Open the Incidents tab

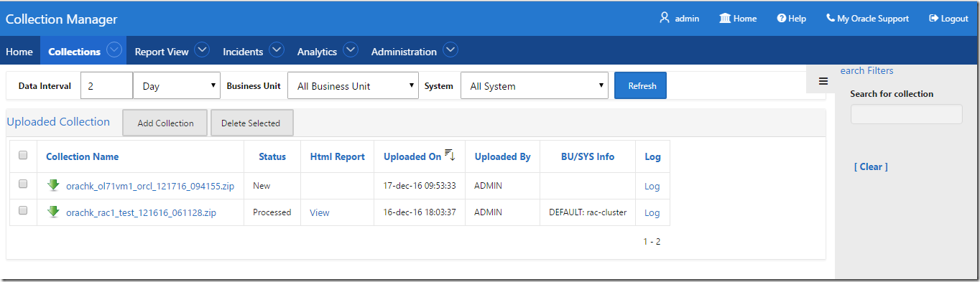pos(243,52)
